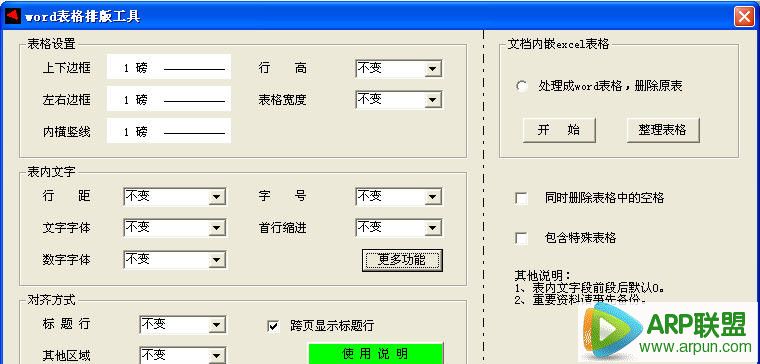Expand the 行距 combo box
The image size is (760, 364).
[217, 197]
